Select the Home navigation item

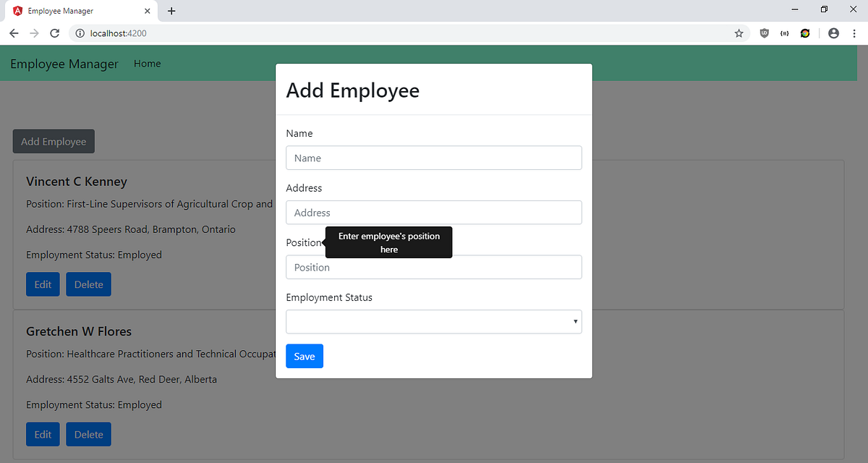coord(147,64)
